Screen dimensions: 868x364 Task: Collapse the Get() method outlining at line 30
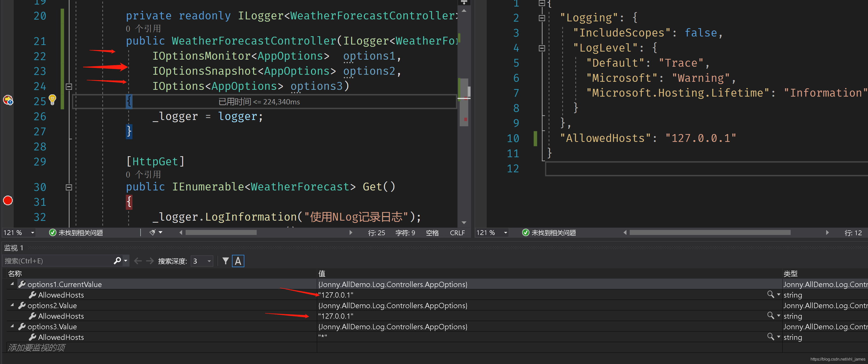click(69, 187)
